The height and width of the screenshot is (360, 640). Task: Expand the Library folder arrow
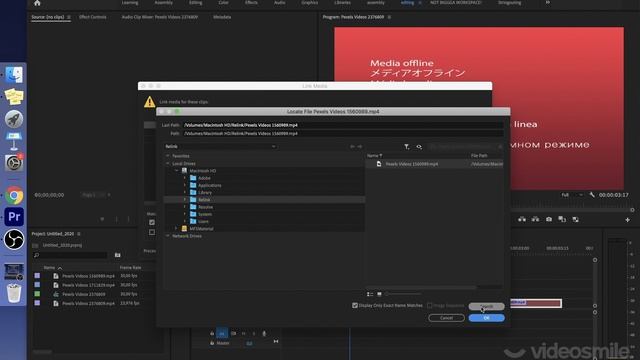[x=184, y=192]
